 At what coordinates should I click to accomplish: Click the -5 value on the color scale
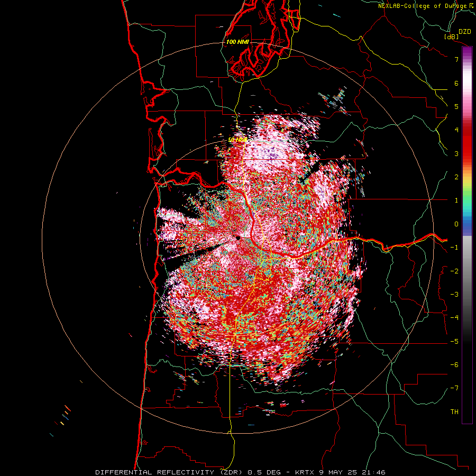point(454,342)
